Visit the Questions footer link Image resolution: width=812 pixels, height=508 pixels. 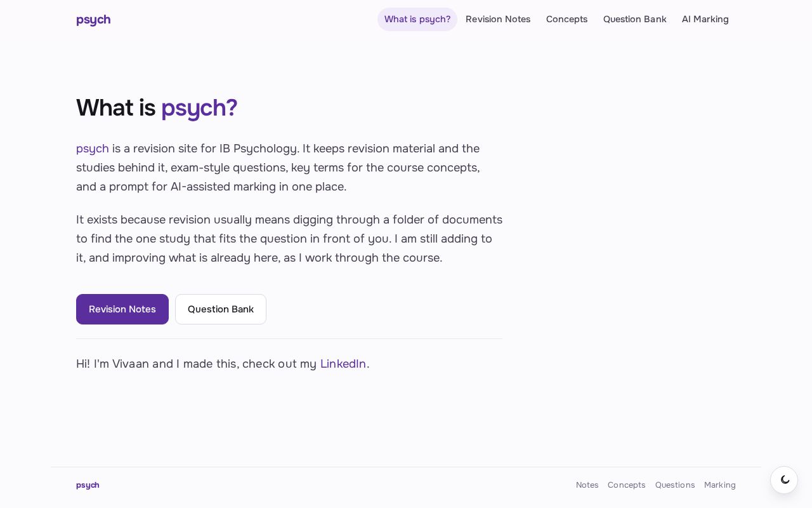pos(675,485)
